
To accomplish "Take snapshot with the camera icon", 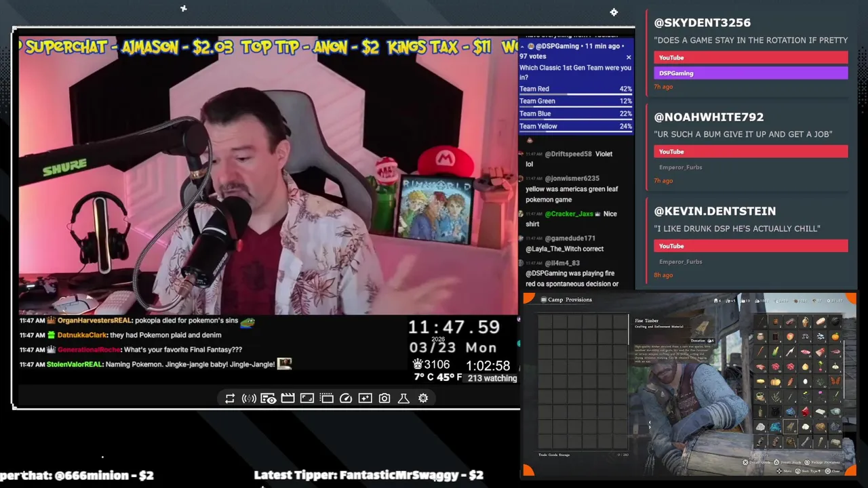I will (x=384, y=399).
